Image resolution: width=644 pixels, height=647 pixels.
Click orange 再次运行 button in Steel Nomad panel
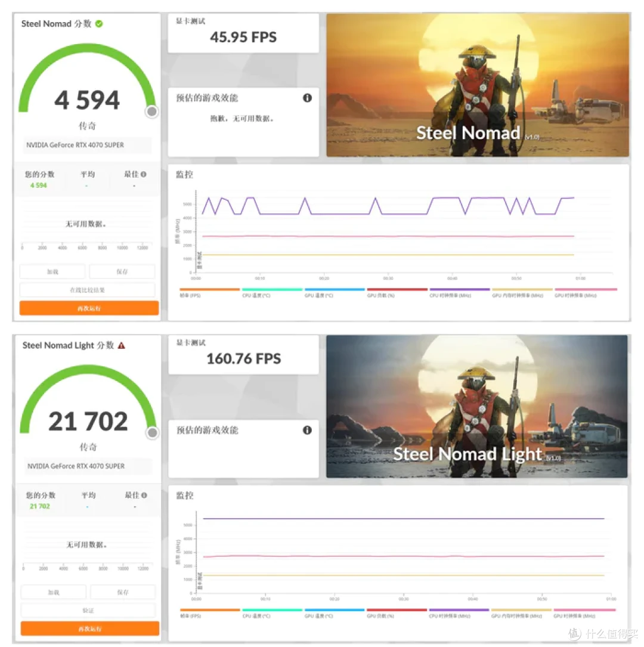tap(89, 308)
